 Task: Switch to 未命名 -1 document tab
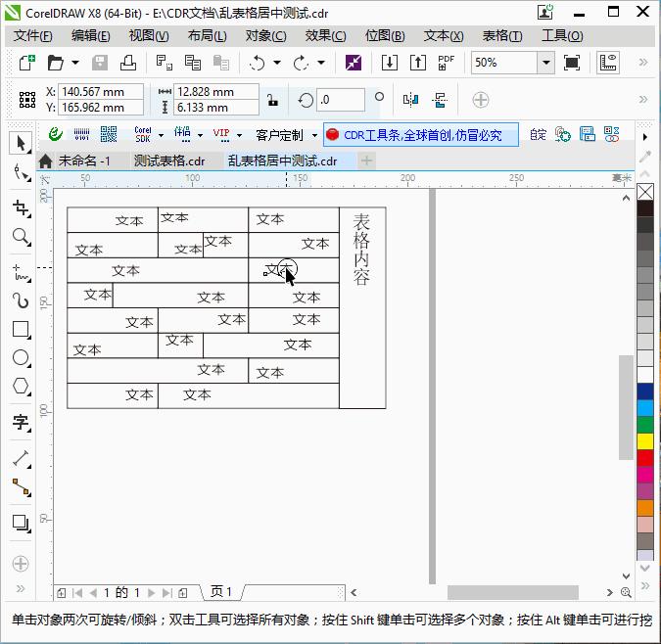84,161
